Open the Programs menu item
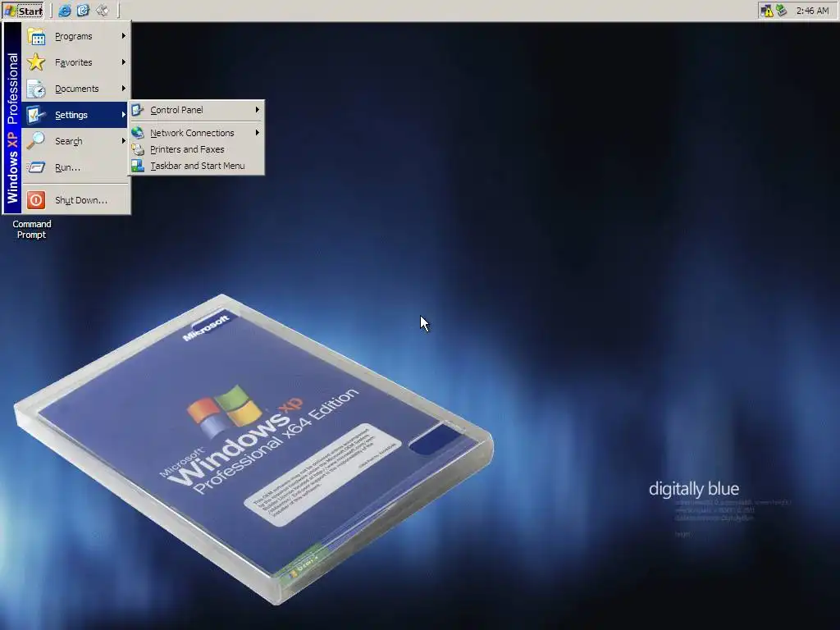 coord(76,36)
